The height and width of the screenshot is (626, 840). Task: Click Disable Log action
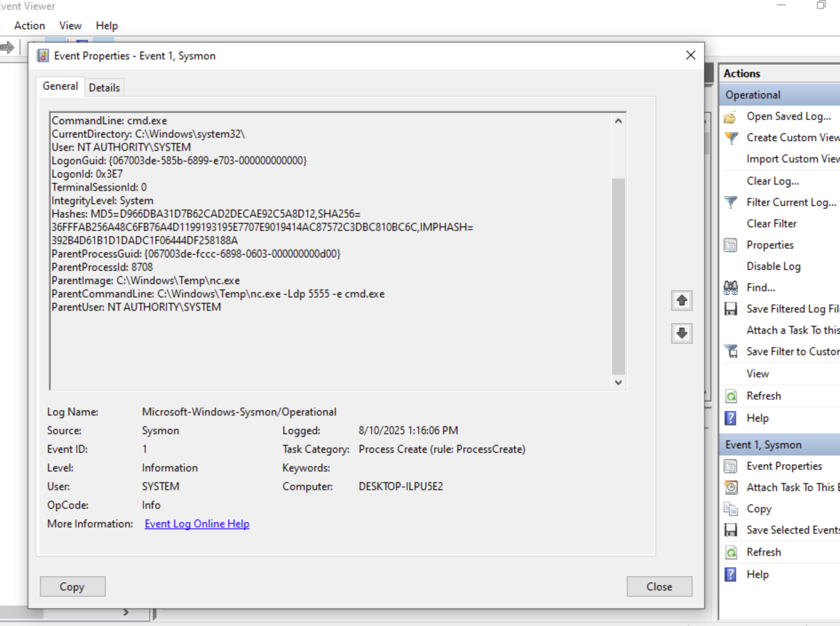click(773, 266)
